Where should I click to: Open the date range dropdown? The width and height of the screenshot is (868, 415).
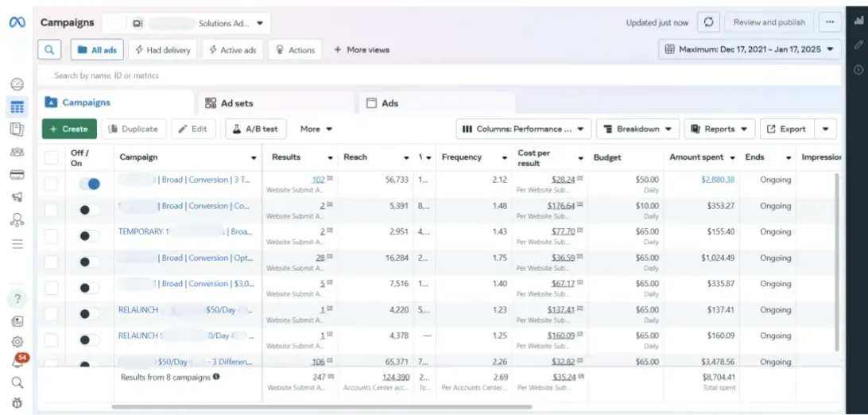750,50
